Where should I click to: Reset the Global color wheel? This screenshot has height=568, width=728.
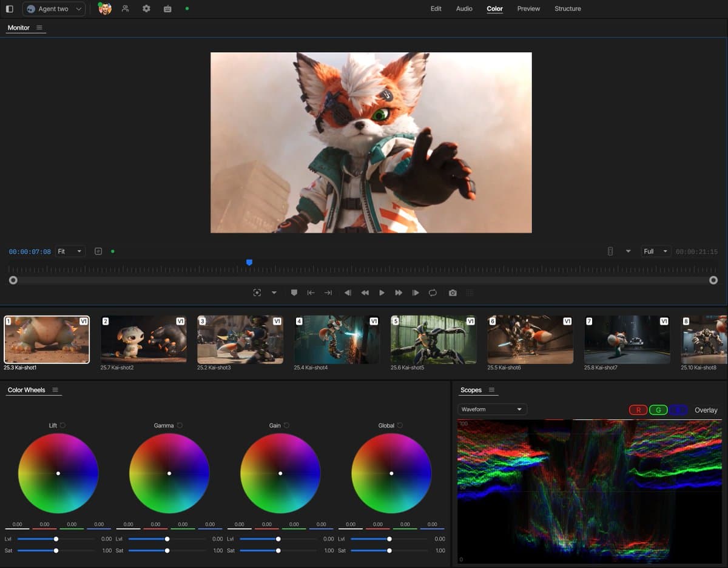click(x=400, y=425)
